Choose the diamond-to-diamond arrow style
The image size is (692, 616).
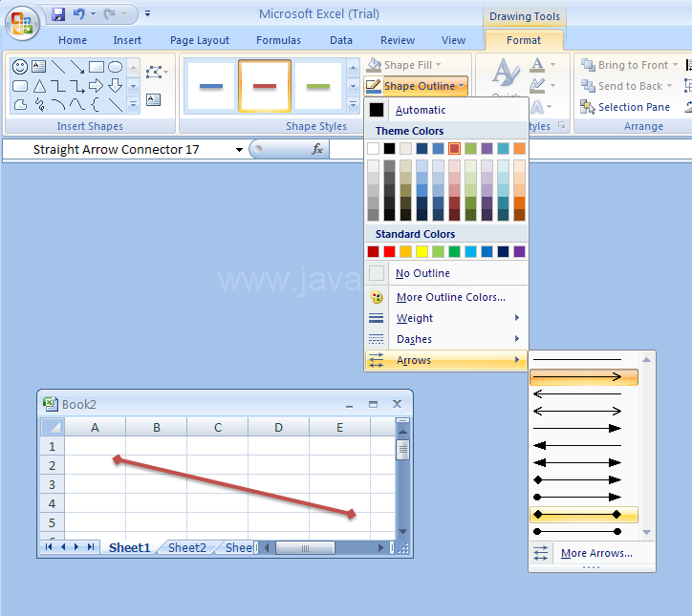(x=583, y=514)
